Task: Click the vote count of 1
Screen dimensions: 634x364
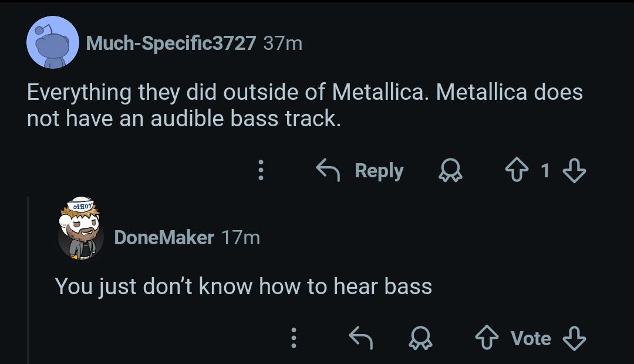Action: coord(546,170)
